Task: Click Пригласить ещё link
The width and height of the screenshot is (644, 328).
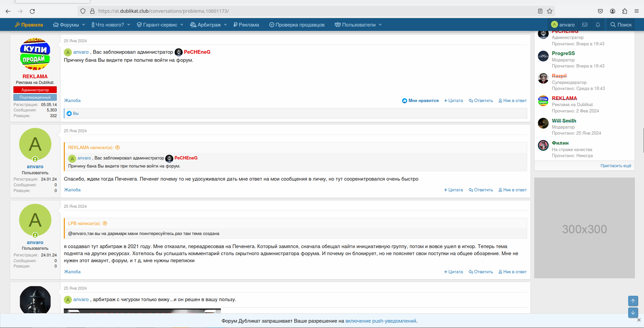Action: click(616, 166)
